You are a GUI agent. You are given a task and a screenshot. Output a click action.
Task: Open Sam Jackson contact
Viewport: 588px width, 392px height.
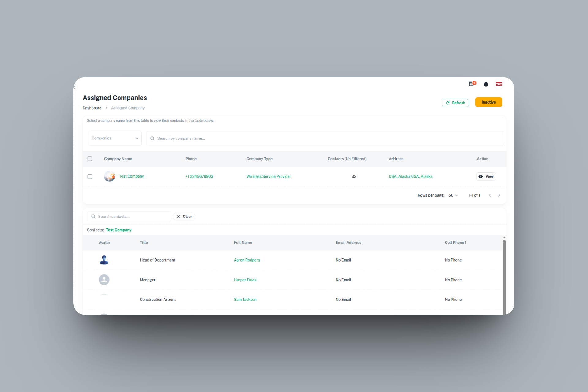[x=245, y=300]
